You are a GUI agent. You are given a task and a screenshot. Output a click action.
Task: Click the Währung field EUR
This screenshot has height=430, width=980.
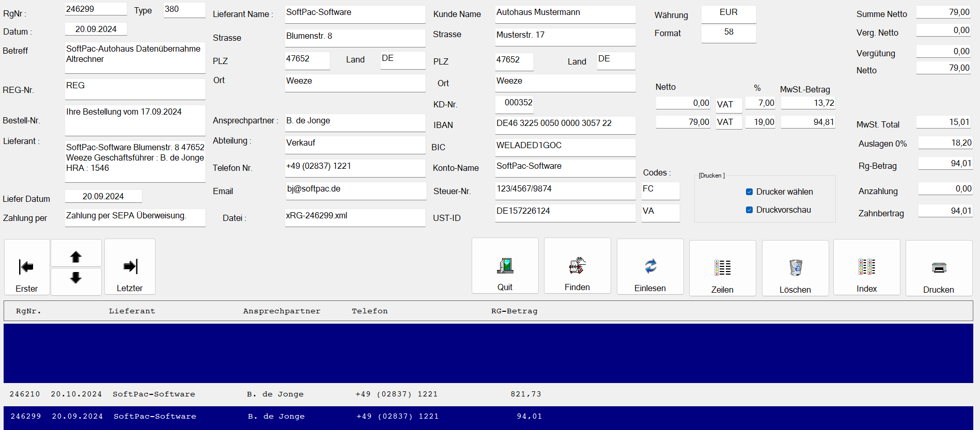point(729,14)
